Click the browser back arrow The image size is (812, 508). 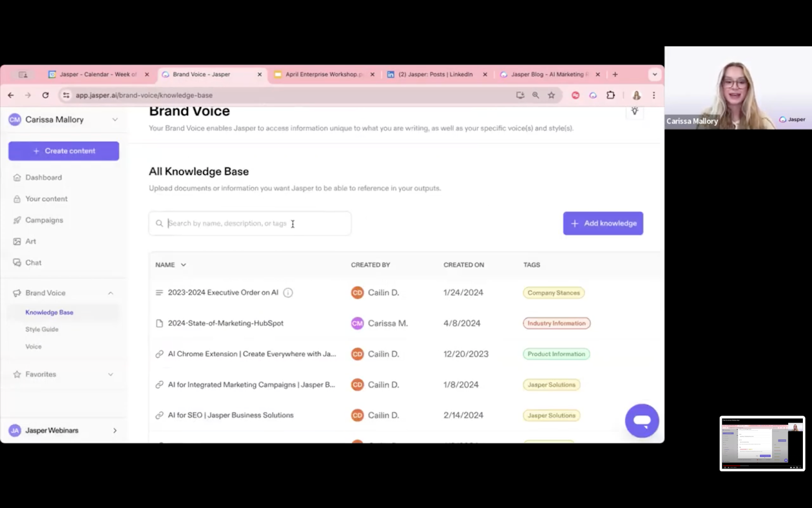(11, 95)
